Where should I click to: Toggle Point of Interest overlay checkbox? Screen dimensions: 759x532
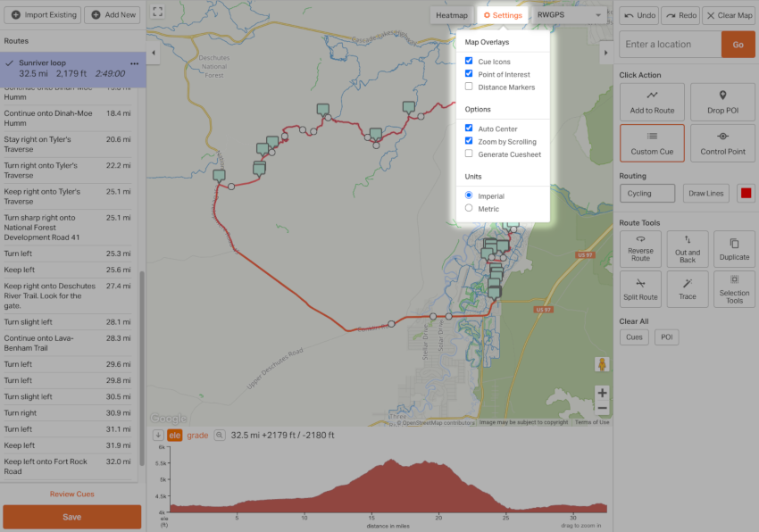pos(469,73)
